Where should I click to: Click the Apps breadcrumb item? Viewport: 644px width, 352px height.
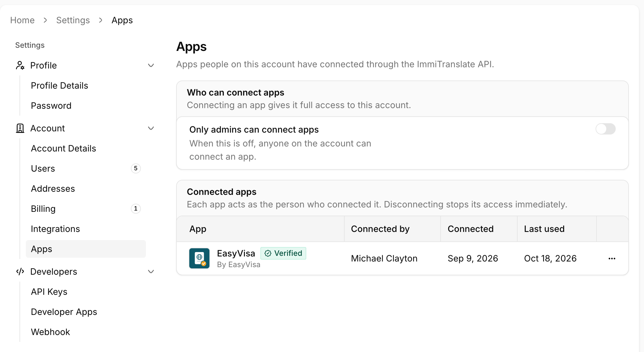tap(122, 20)
